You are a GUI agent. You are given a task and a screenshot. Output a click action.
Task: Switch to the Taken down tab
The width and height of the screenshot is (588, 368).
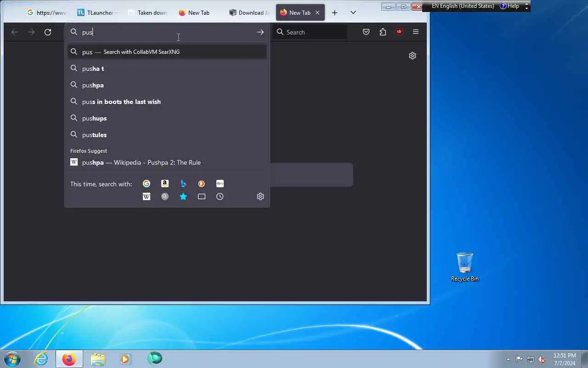click(147, 13)
